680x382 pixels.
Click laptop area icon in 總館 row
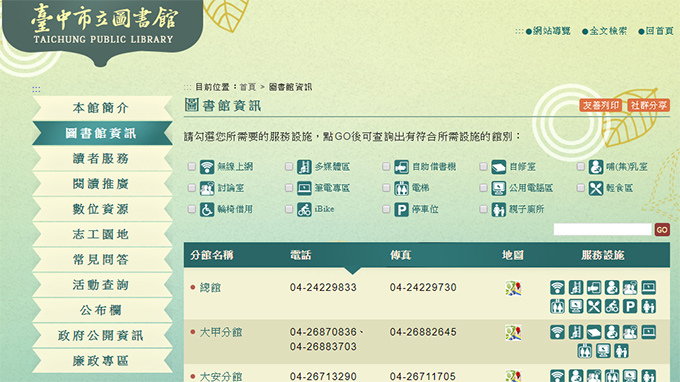(648, 287)
